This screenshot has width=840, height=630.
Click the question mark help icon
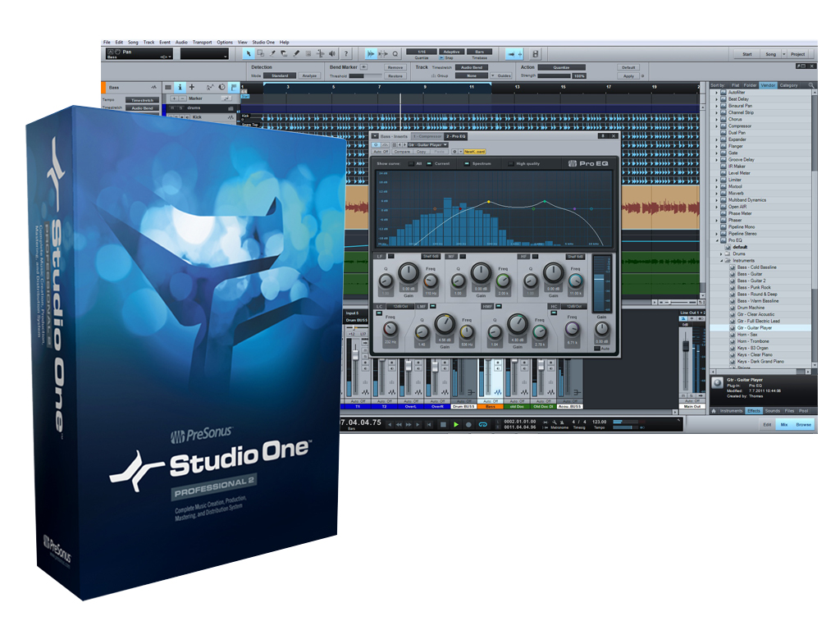(x=345, y=53)
